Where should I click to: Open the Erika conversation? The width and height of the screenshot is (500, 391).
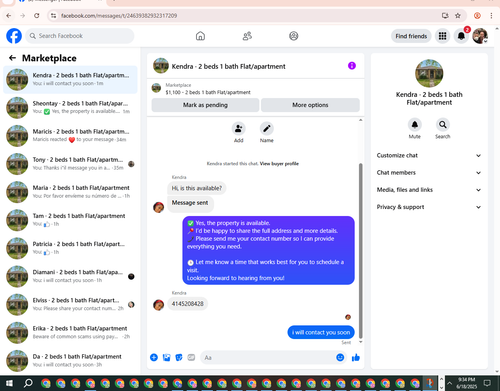pyautogui.click(x=70, y=333)
